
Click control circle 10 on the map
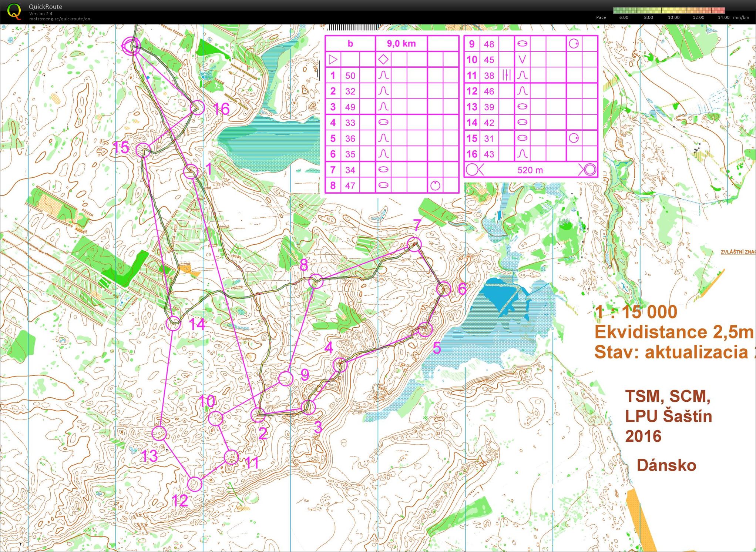(x=216, y=418)
